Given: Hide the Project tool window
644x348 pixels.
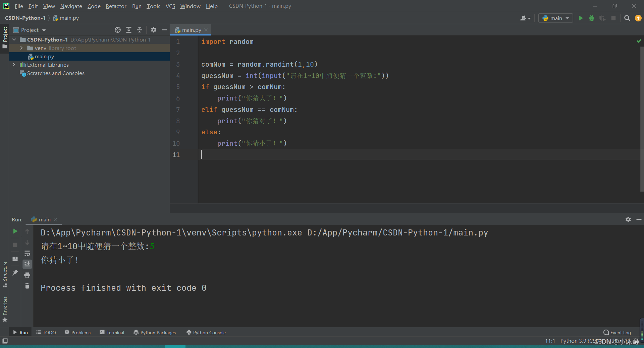Looking at the screenshot, I should 164,30.
